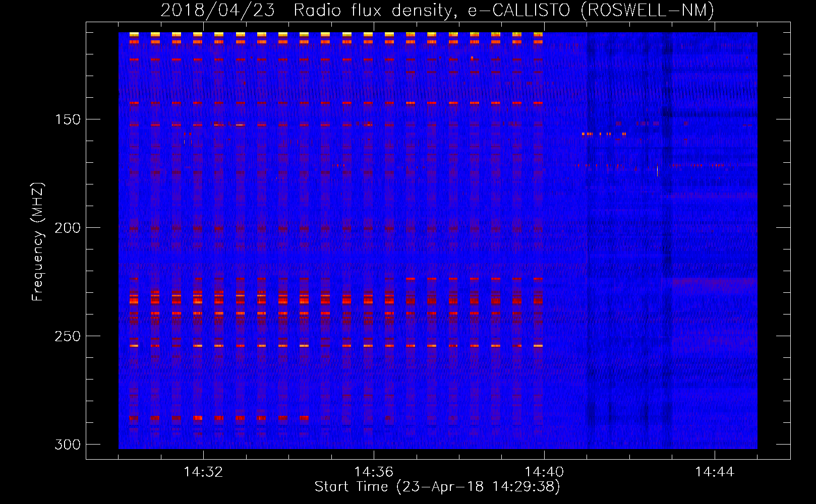The width and height of the screenshot is (816, 504).
Task: Pick the 300 frequency tick label
Action: click(67, 445)
